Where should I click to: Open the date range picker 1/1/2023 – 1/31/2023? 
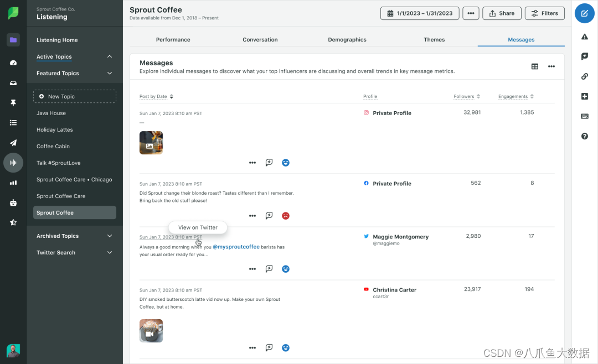[x=420, y=13]
